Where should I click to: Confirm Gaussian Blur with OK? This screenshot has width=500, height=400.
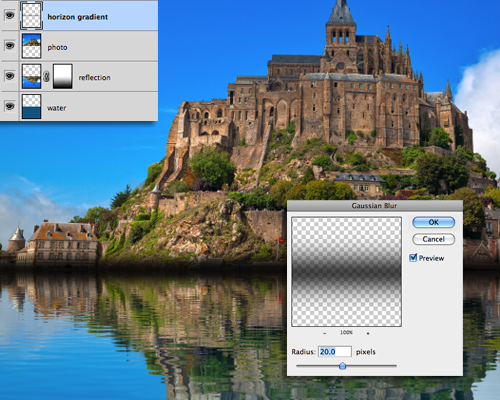click(433, 222)
